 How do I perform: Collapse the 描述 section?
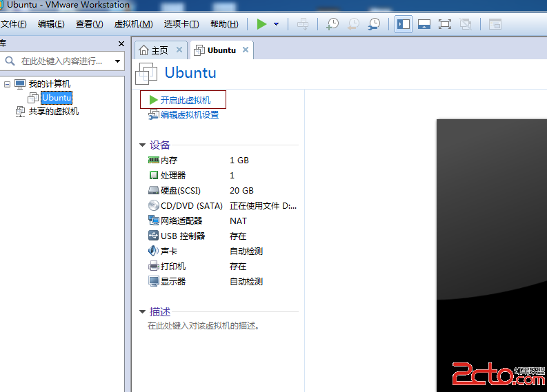(142, 311)
